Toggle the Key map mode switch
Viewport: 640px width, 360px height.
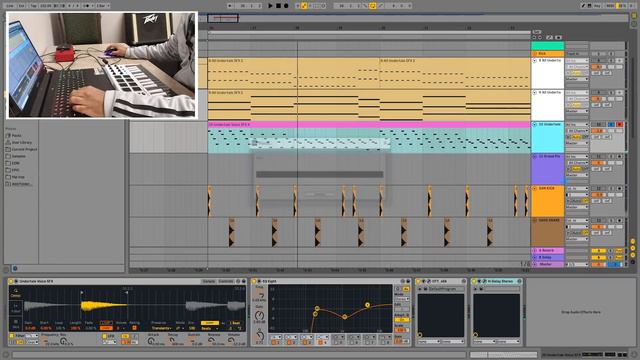coord(598,6)
